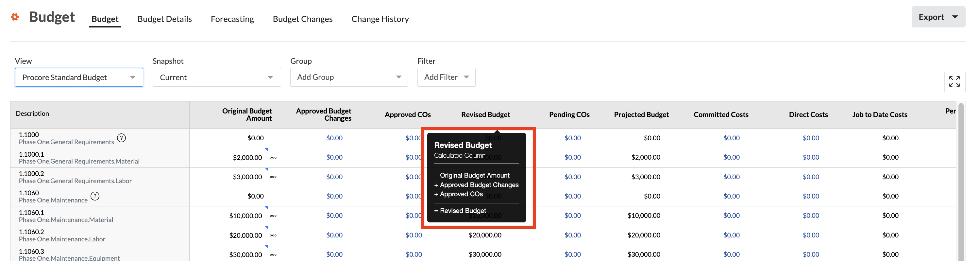Image resolution: width=980 pixels, height=261 pixels.
Task: Click the $20,000.00 Revised Budget cell
Action: tap(485, 235)
